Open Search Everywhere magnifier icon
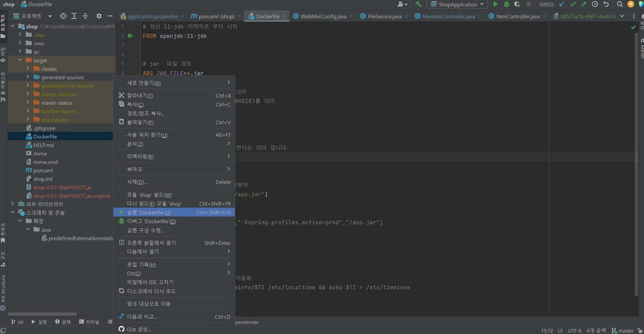644x334 pixels. [x=620, y=4]
